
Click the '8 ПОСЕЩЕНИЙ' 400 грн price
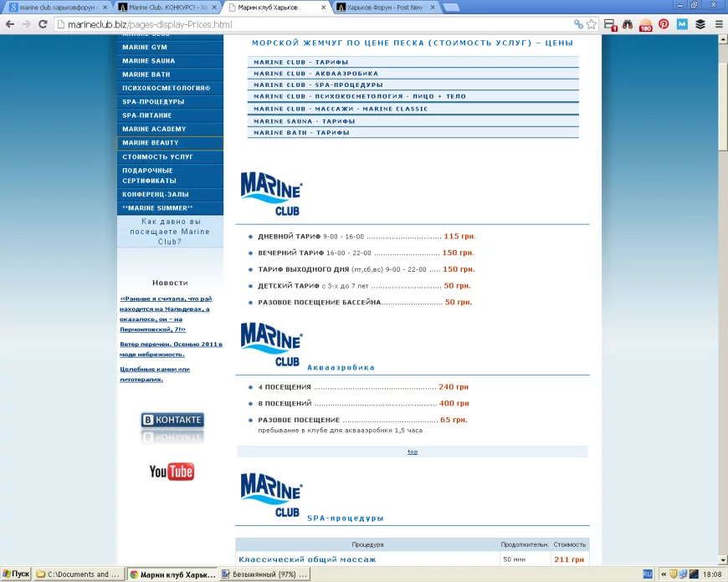pyautogui.click(x=454, y=403)
